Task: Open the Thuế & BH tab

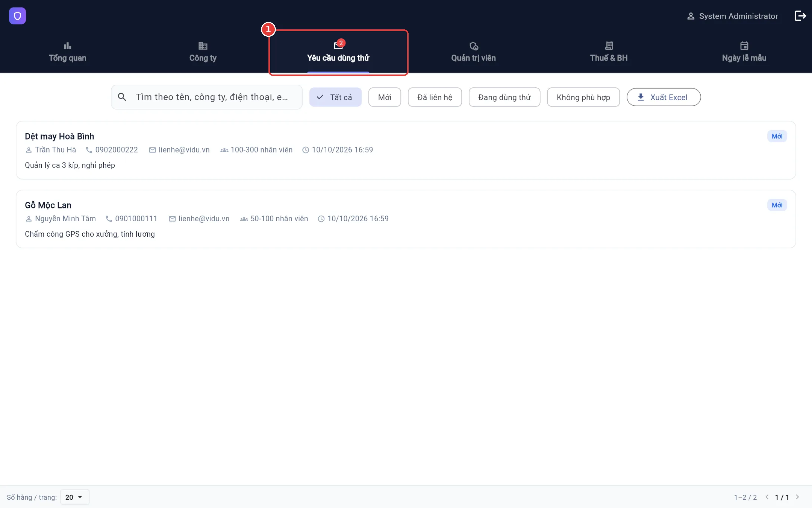Action: point(609,52)
